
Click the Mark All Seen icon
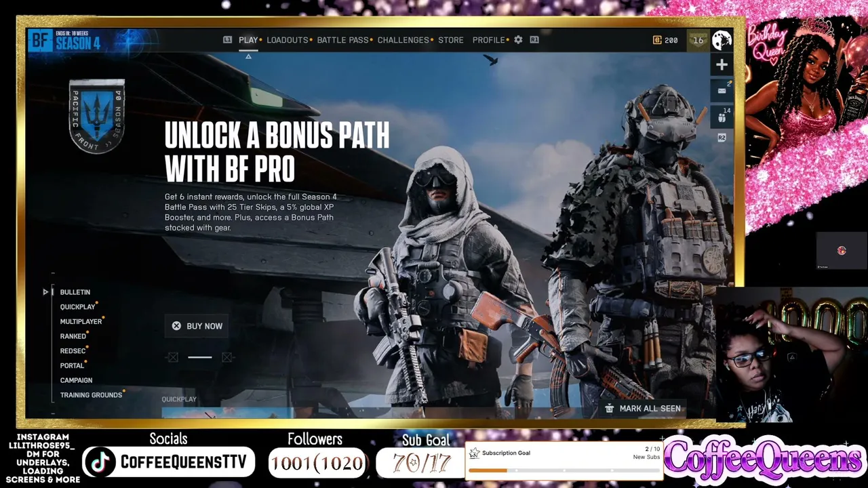tap(609, 409)
